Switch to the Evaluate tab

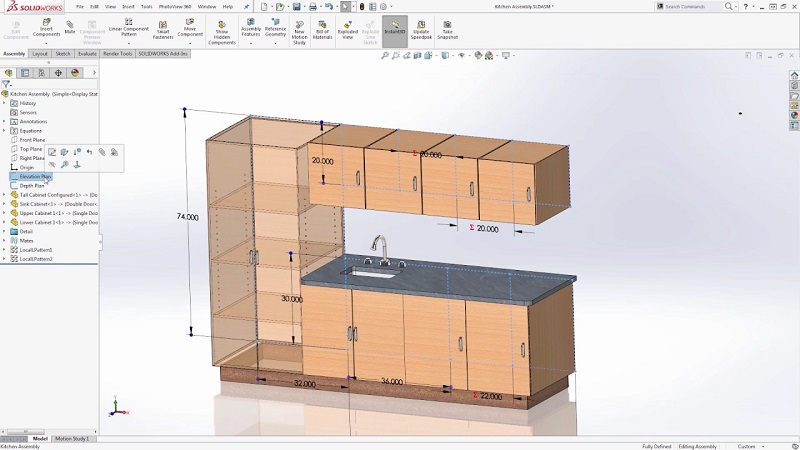point(88,53)
